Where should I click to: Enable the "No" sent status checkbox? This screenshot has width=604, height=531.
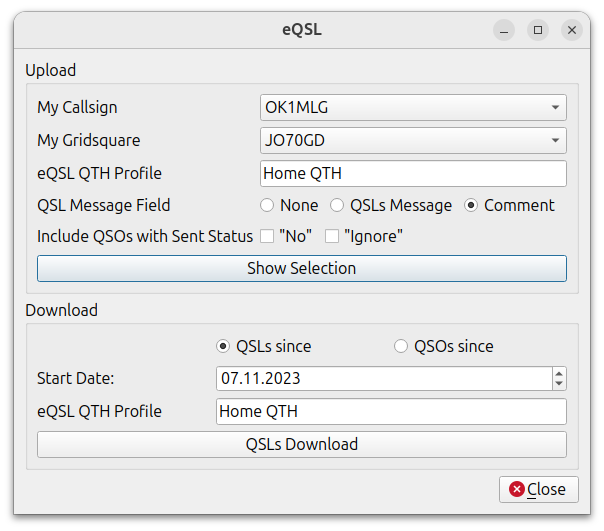pyautogui.click(x=267, y=237)
